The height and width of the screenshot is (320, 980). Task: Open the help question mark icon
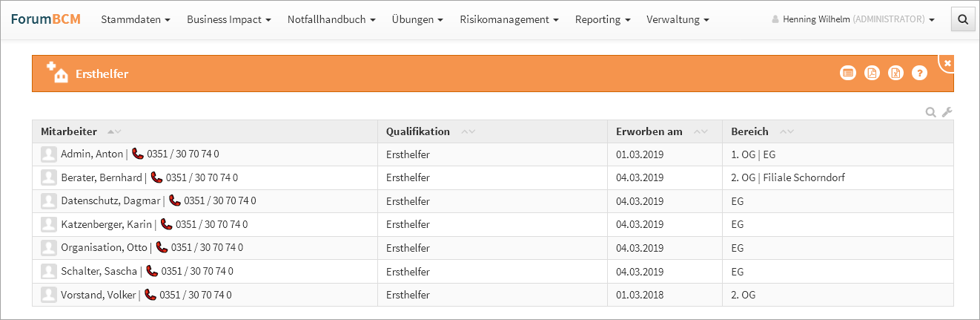[x=919, y=73]
